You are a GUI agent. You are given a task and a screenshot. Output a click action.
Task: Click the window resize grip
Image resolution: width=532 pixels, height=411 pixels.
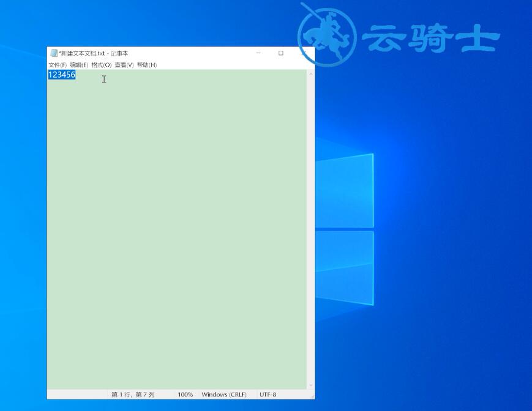pyautogui.click(x=312, y=396)
